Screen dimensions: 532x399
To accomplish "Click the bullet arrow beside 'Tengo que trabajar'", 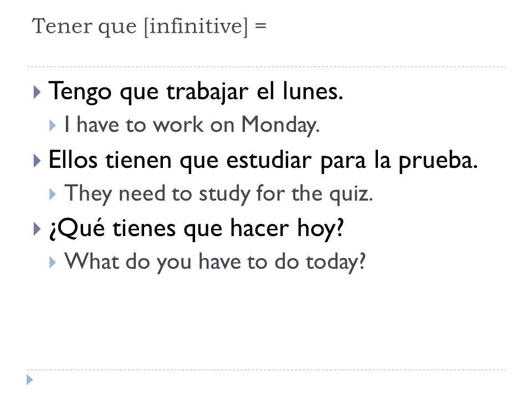I will (37, 92).
